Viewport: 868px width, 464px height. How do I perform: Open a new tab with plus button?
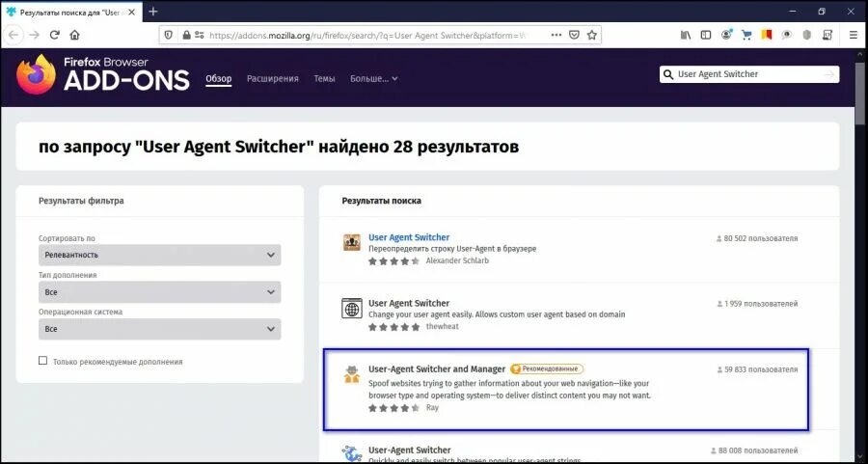pyautogui.click(x=153, y=12)
